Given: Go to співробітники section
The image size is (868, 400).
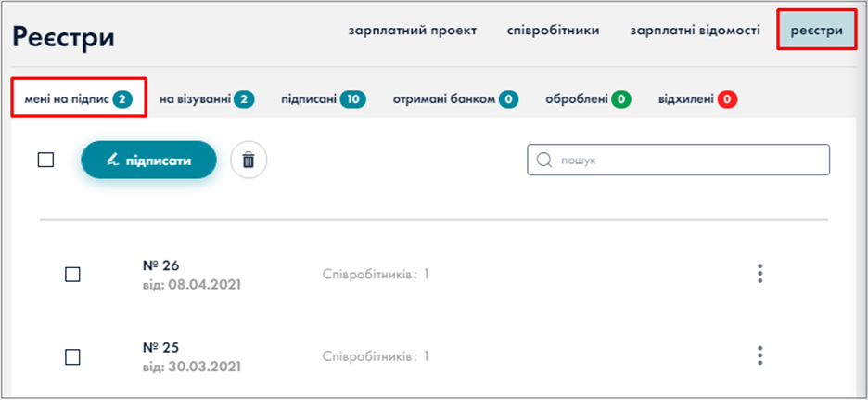Looking at the screenshot, I should 553,31.
